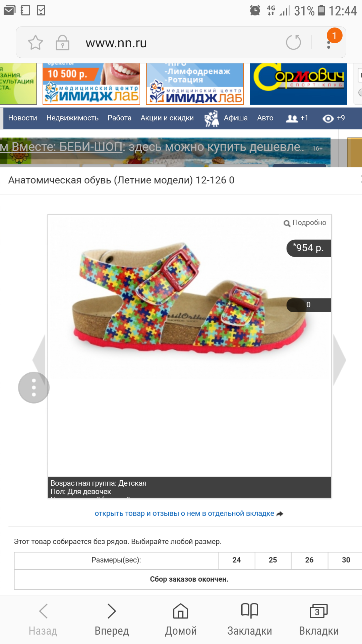Viewport: 362px width, 644px height.
Task: Show next product with right arrow
Action: pyautogui.click(x=340, y=360)
